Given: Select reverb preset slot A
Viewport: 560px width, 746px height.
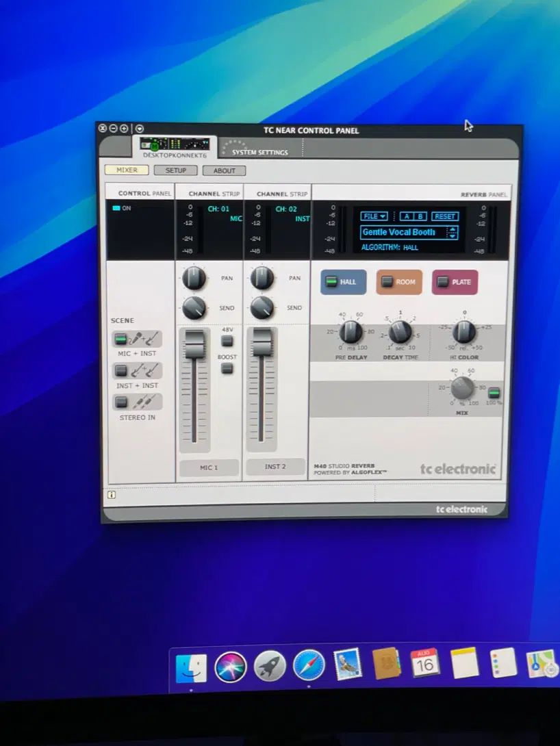Looking at the screenshot, I should (x=407, y=216).
